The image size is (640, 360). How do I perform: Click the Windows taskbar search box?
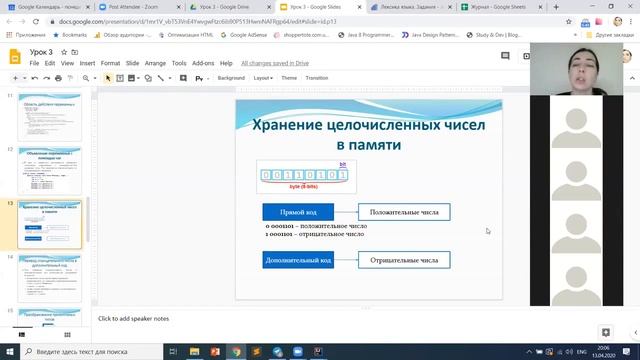coord(91,351)
